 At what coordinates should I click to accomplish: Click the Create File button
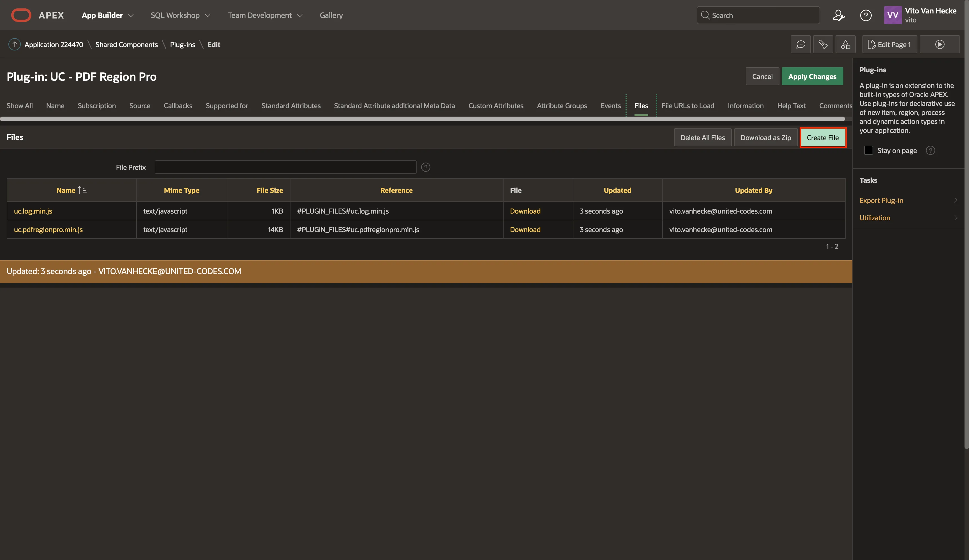[x=822, y=138]
